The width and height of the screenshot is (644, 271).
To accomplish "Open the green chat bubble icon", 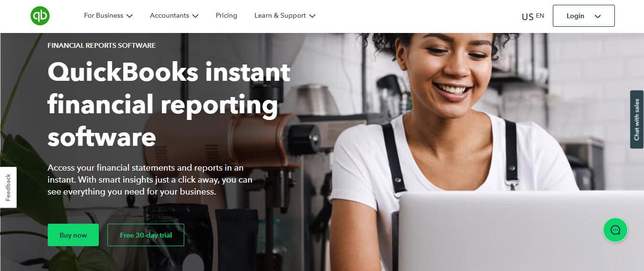I will [x=615, y=230].
